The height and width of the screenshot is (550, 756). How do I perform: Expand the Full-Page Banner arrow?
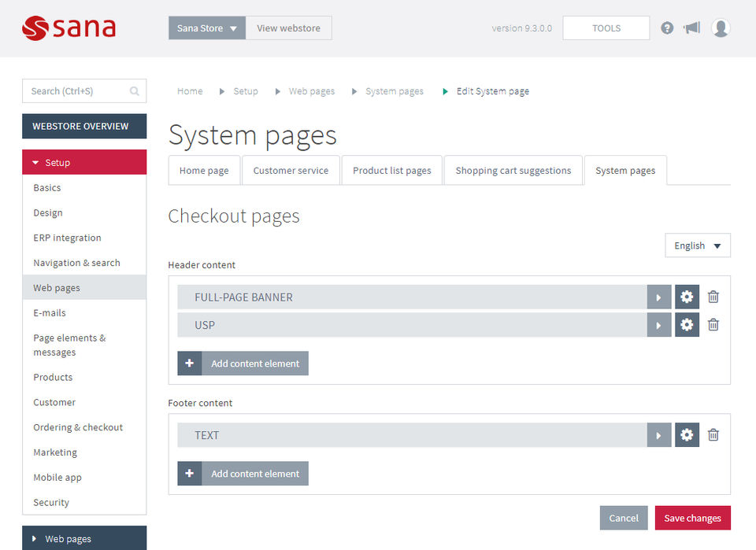tap(659, 297)
